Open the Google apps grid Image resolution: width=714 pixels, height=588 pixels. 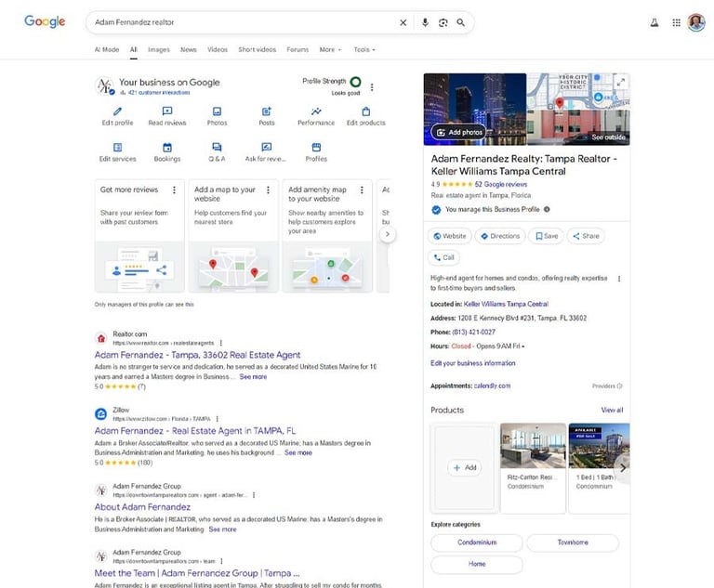point(676,22)
